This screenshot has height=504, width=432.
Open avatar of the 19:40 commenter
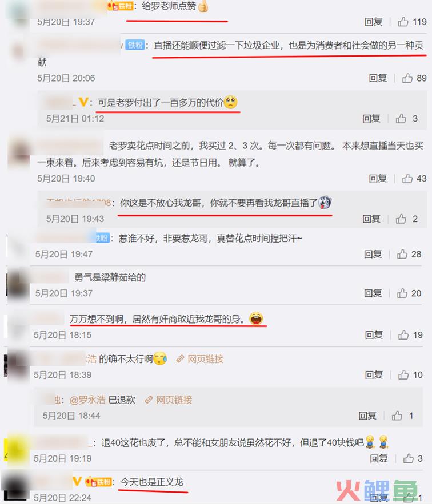(x=18, y=152)
